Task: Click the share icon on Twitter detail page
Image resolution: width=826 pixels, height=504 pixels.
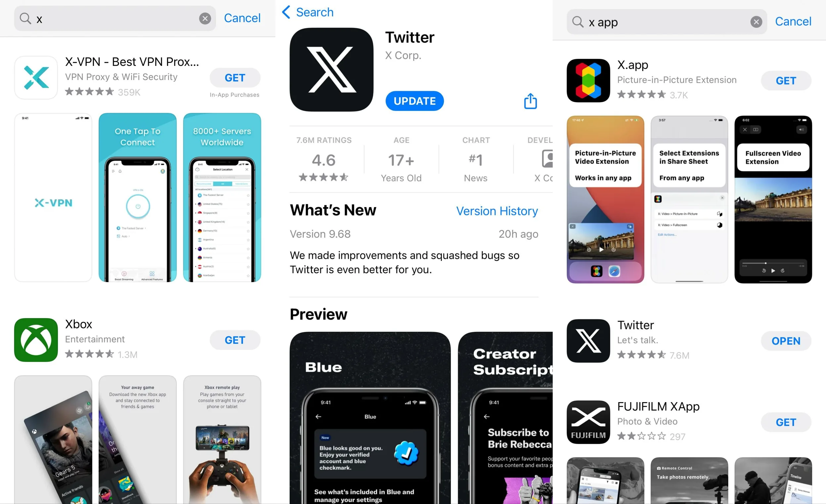Action: click(530, 102)
